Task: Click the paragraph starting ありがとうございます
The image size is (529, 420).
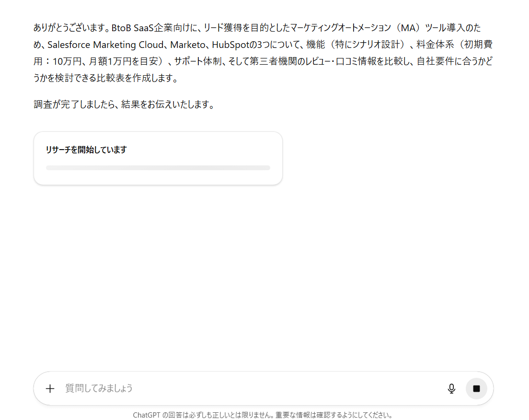Action: (263, 53)
